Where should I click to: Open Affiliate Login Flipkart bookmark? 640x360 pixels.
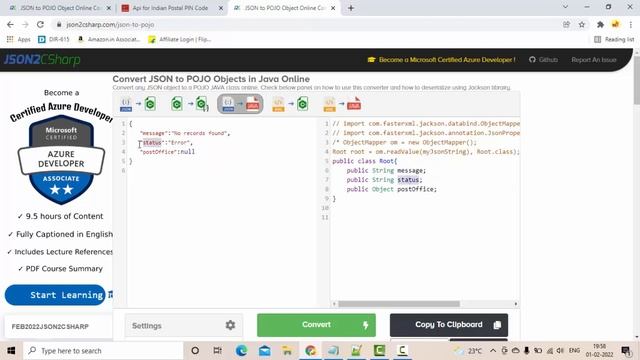pyautogui.click(x=180, y=39)
